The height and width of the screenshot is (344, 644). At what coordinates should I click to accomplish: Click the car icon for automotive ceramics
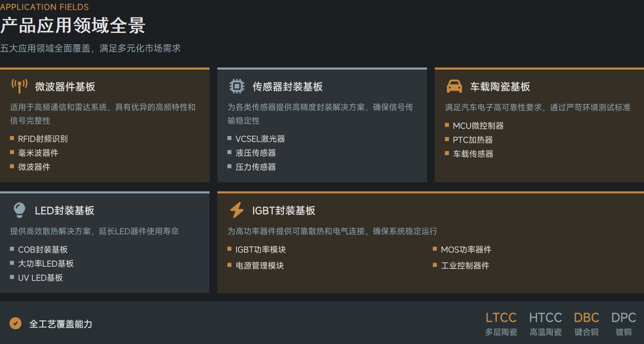pos(454,86)
